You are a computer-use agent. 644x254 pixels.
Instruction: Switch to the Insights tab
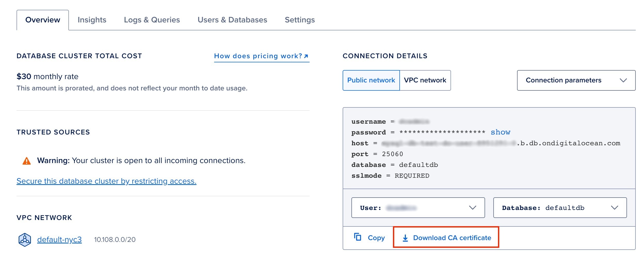click(92, 19)
